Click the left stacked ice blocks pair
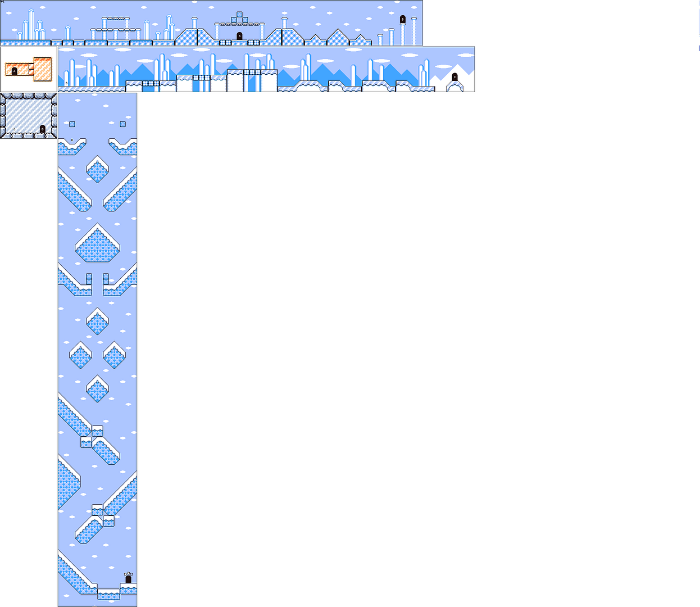This screenshot has height=607, width=700. pyautogui.click(x=89, y=279)
